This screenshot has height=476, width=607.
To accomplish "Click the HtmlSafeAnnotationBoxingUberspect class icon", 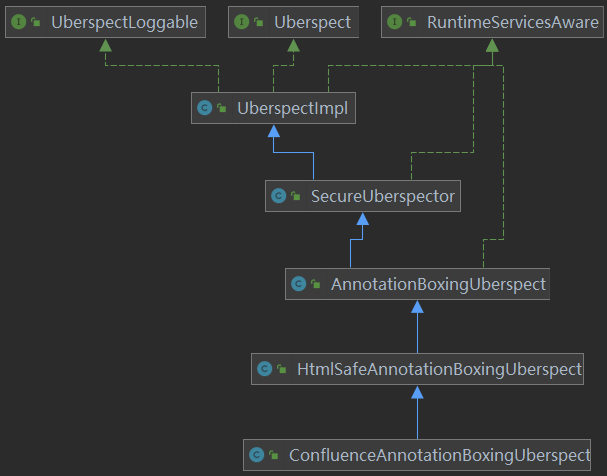I will tap(264, 369).
